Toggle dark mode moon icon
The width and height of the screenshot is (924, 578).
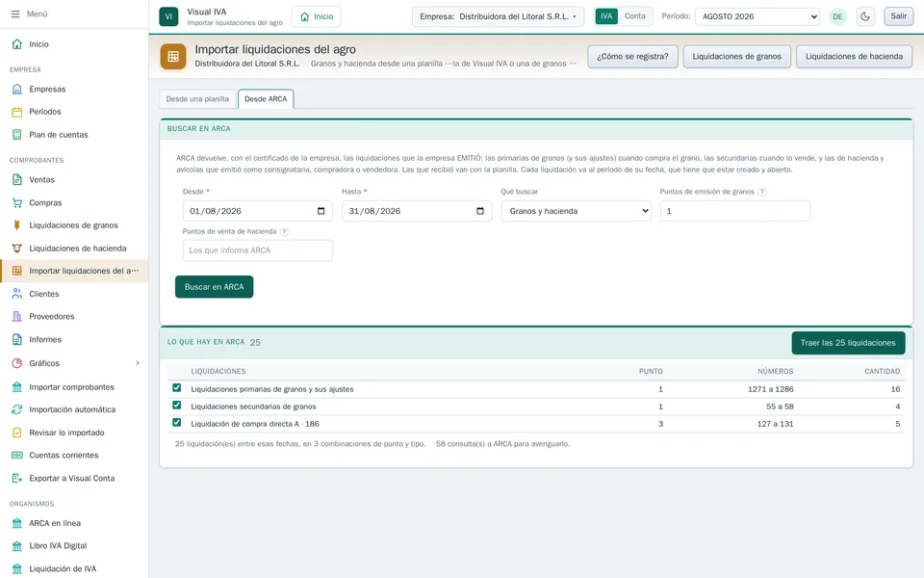point(864,16)
